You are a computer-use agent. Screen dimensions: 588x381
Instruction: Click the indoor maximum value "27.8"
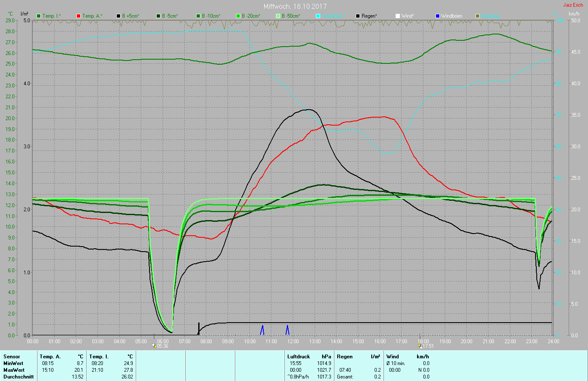tap(128, 370)
